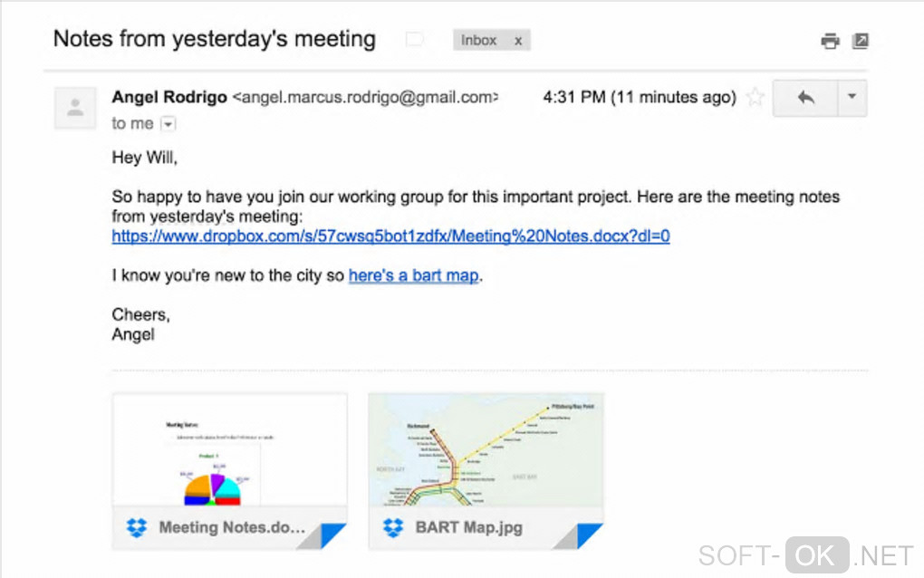Viewport: 924px width, 578px height.
Task: Click Dropbox icon on Meeting Notes attachment
Action: coord(137,527)
